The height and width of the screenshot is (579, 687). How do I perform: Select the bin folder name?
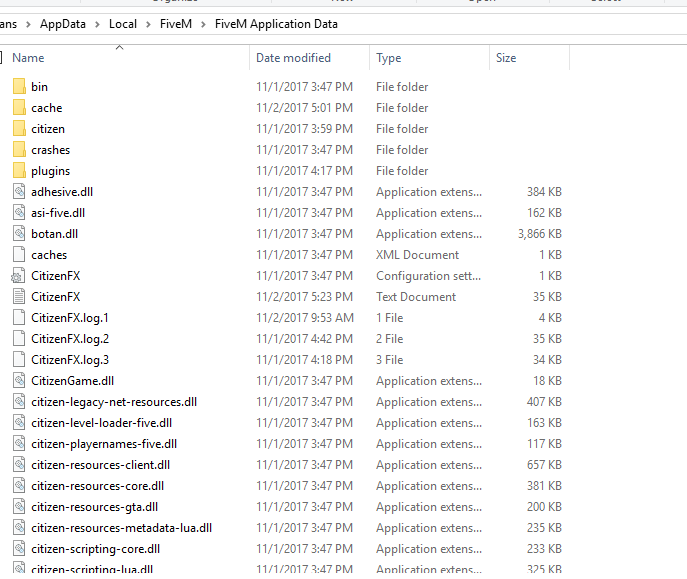pyautogui.click(x=39, y=87)
